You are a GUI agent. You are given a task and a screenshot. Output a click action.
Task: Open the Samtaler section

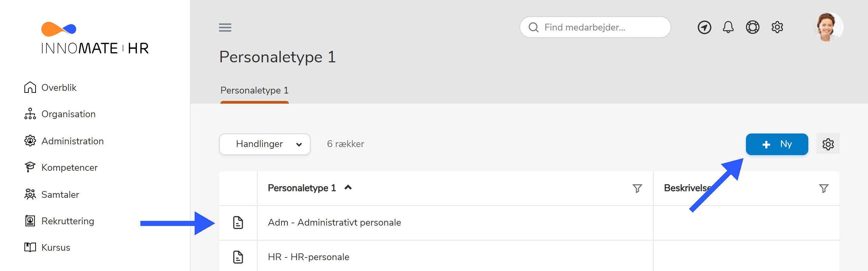pos(60,194)
